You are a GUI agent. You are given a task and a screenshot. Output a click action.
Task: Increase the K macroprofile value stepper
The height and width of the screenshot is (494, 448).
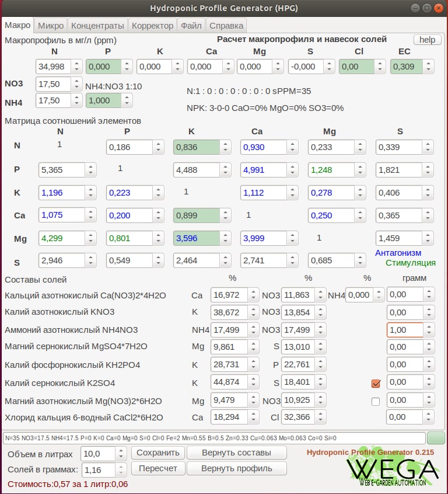(x=177, y=63)
